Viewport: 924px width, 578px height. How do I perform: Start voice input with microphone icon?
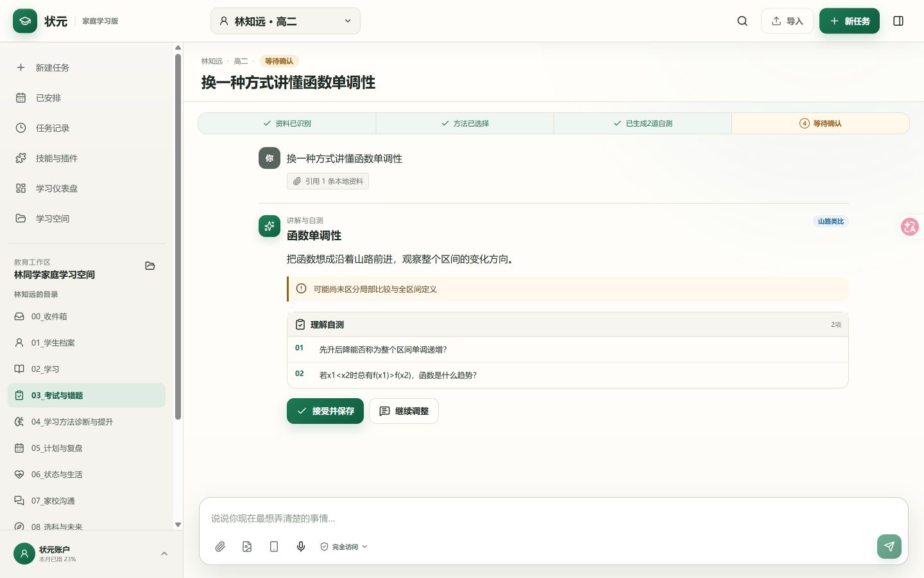point(301,547)
